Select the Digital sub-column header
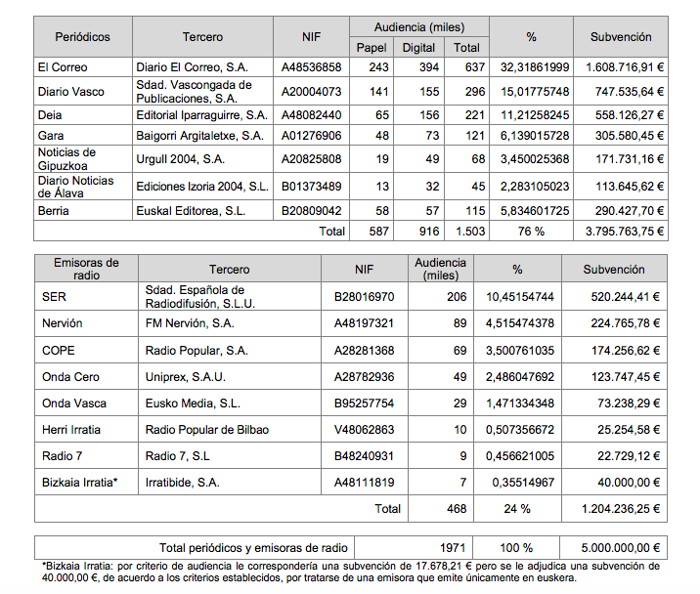700x594 pixels. (x=418, y=47)
